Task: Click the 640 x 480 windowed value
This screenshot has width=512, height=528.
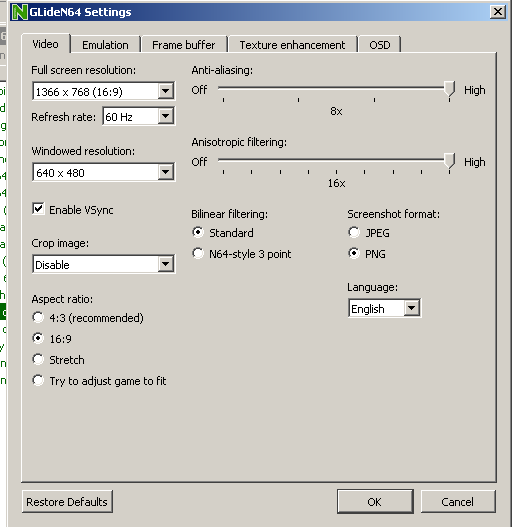Action: tap(60, 173)
